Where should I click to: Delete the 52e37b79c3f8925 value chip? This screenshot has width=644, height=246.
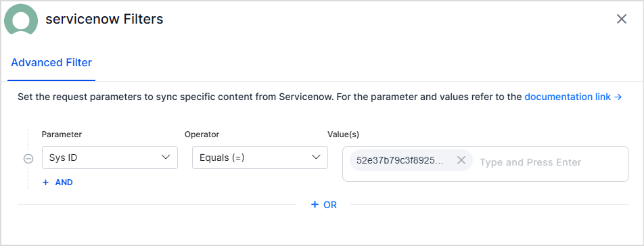coord(461,160)
